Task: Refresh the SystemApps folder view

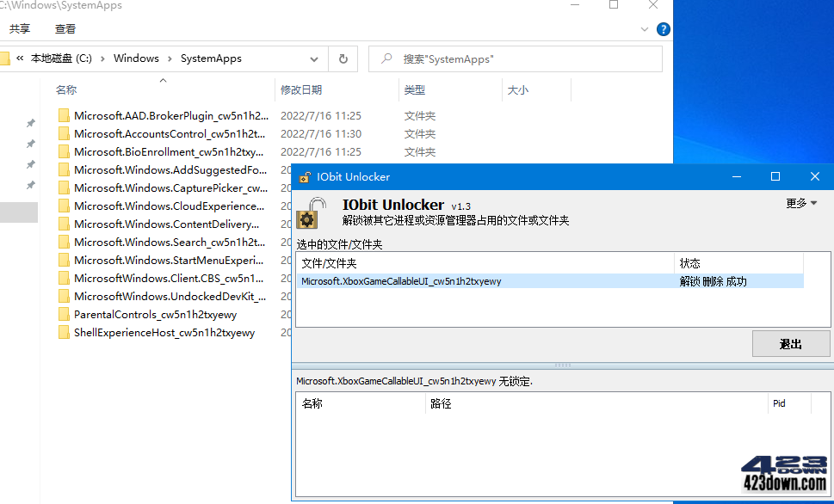Action: [x=342, y=58]
